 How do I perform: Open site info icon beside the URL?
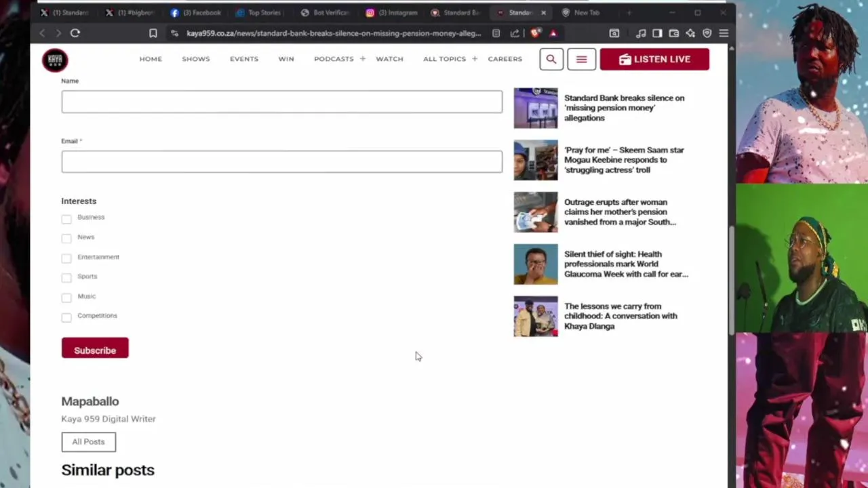[174, 33]
